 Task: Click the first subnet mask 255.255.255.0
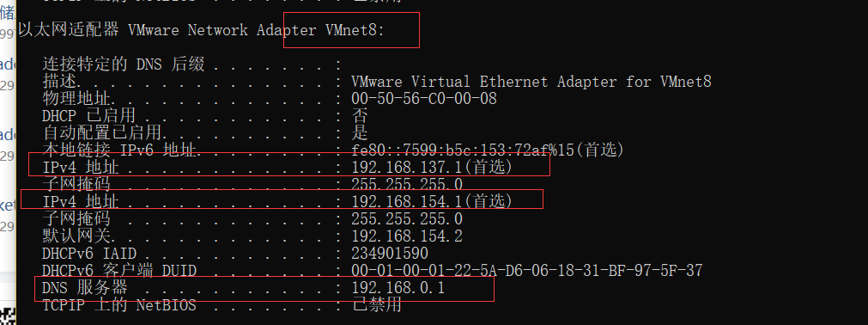(407, 184)
